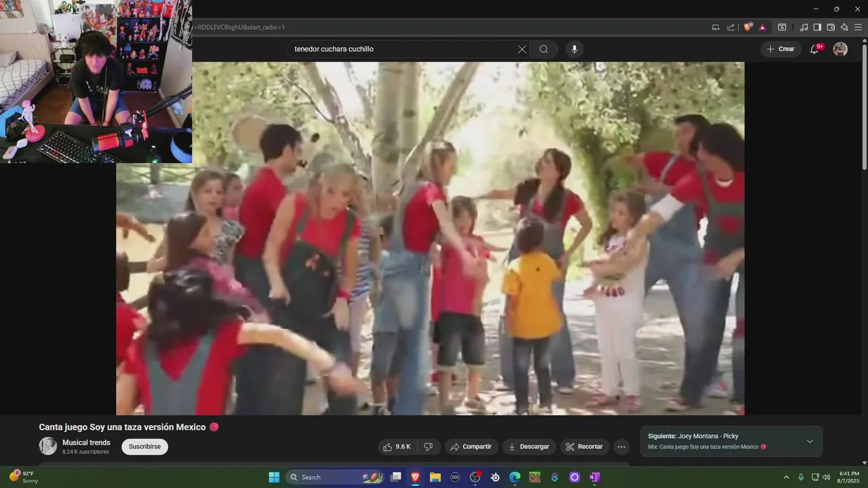
Task: Open the Brave browser taskbar icon
Action: tap(415, 477)
